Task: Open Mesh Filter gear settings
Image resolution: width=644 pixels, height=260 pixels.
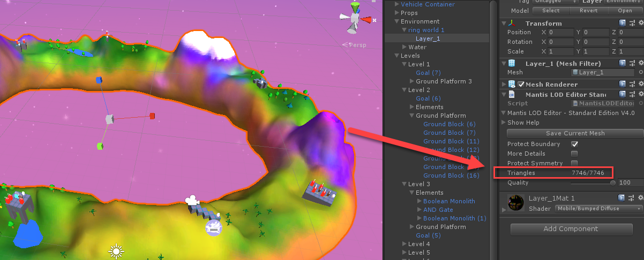Action: (640, 63)
